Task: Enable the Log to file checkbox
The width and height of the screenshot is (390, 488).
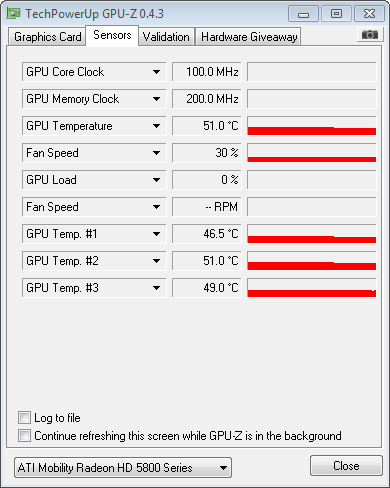Action: (24, 418)
